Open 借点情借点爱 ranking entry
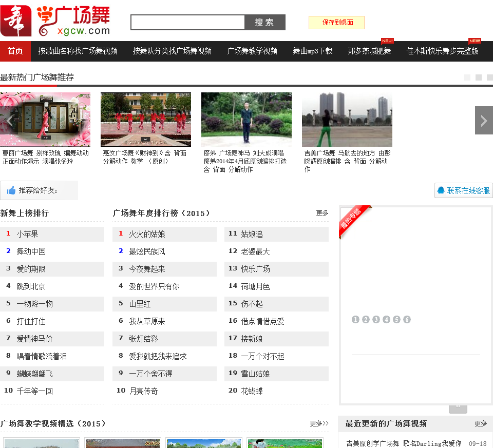 pos(263,321)
